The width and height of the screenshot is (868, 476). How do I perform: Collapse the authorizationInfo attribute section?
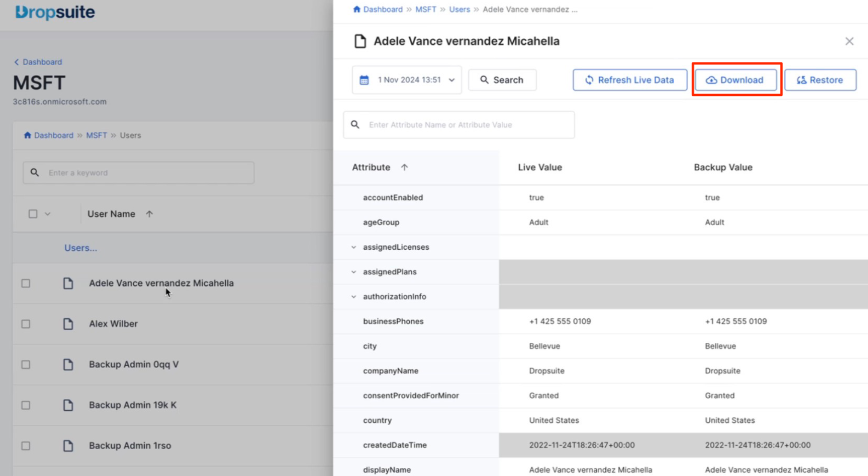[354, 296]
